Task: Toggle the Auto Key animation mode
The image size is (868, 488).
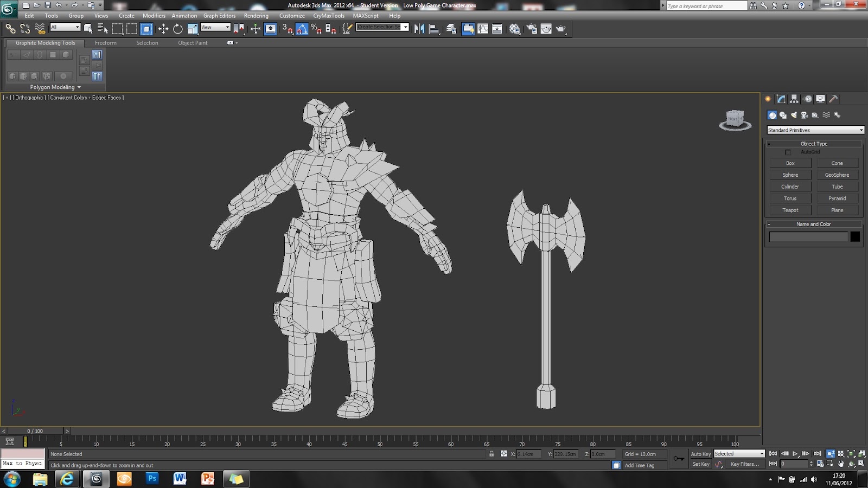Action: coord(700,454)
